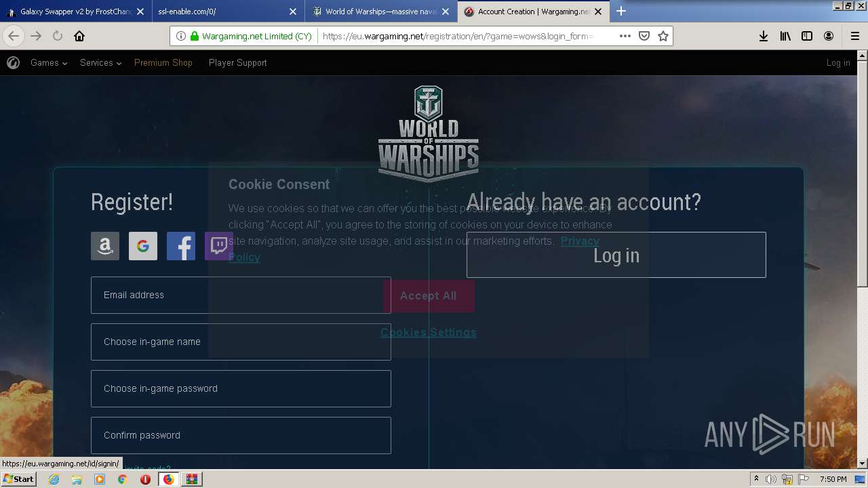Sign up with the Facebook icon
The image size is (868, 488).
click(181, 246)
